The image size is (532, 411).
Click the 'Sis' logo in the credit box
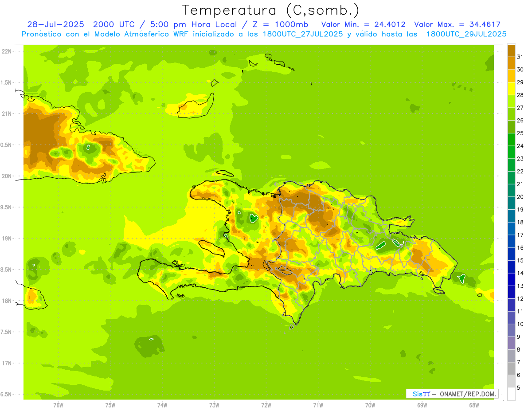(x=417, y=394)
